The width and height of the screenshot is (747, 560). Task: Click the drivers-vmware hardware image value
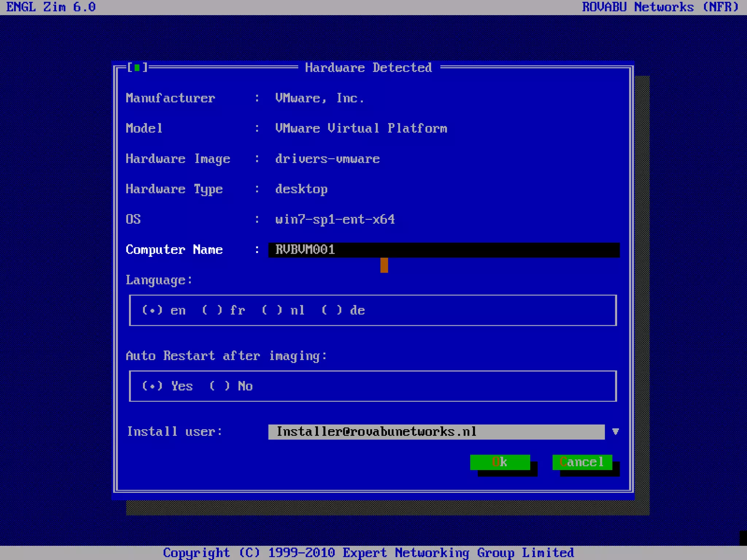pos(327,159)
